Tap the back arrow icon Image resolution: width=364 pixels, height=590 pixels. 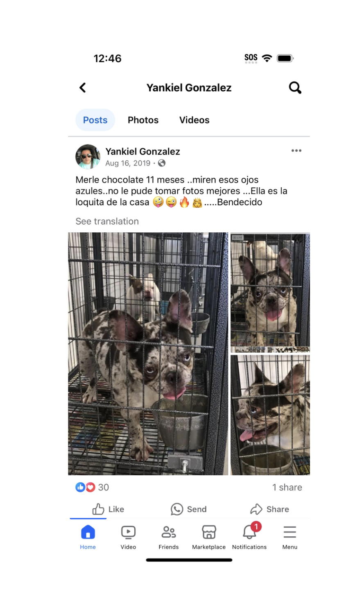(x=83, y=88)
